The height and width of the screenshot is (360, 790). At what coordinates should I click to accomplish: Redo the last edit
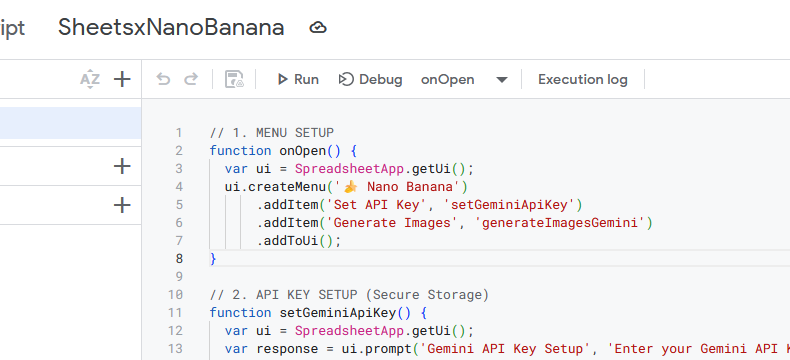pyautogui.click(x=191, y=79)
